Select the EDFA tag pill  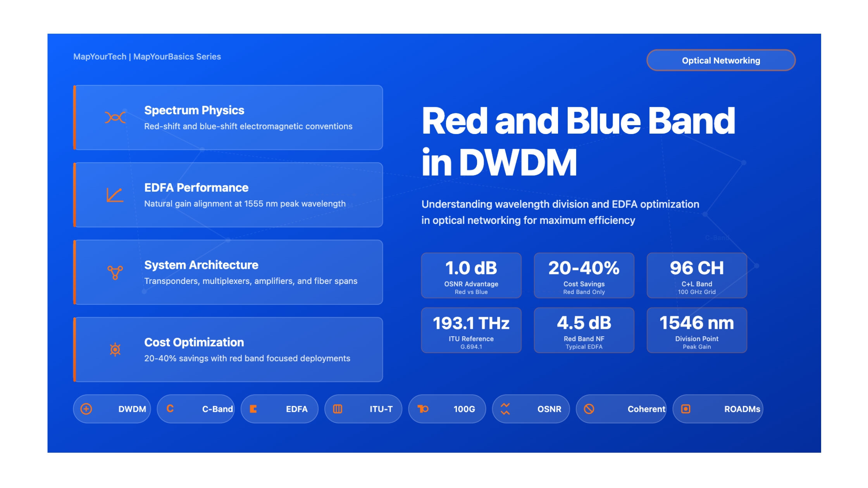pos(279,409)
